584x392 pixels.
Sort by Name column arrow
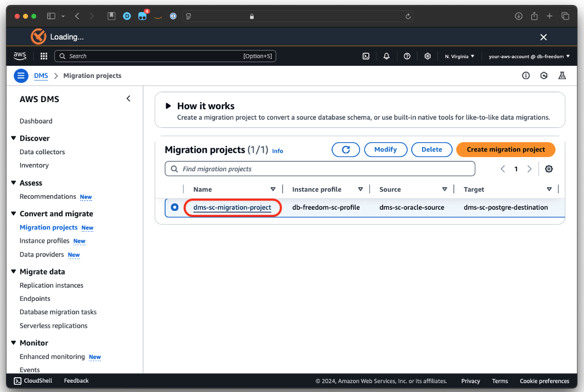273,189
